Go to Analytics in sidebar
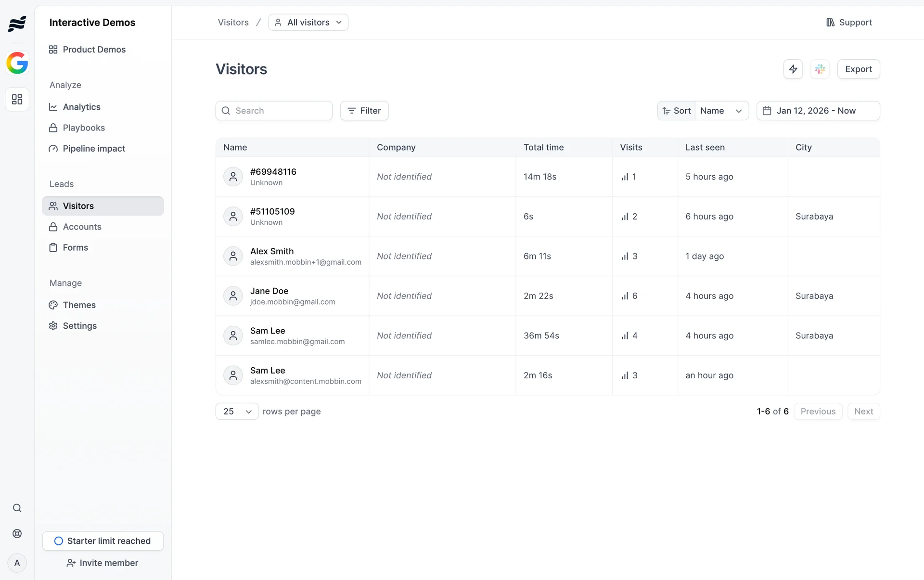This screenshot has width=924, height=580. pyautogui.click(x=81, y=107)
